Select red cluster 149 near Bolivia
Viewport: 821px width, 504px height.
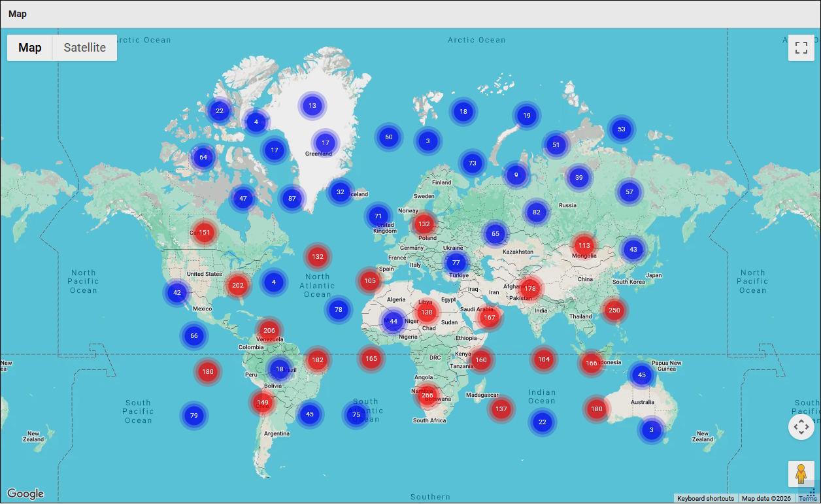click(x=263, y=403)
